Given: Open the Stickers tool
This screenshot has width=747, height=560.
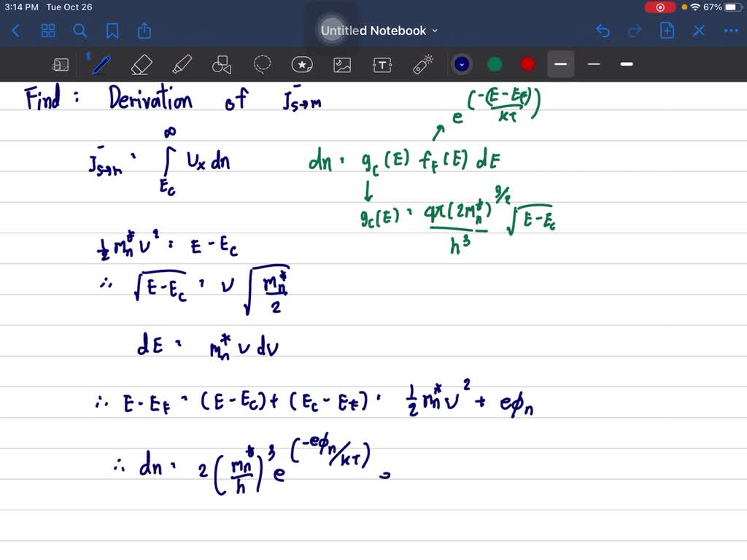Looking at the screenshot, I should 302,64.
